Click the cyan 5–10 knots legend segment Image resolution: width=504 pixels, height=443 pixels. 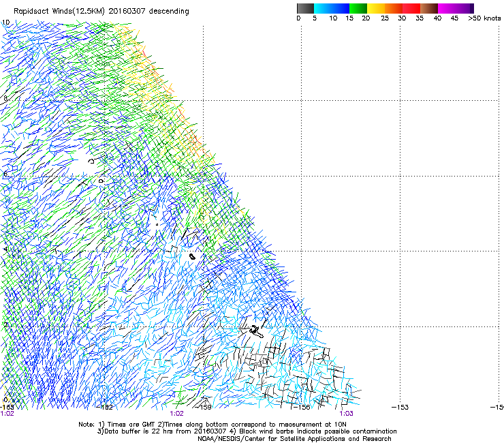point(323,8)
